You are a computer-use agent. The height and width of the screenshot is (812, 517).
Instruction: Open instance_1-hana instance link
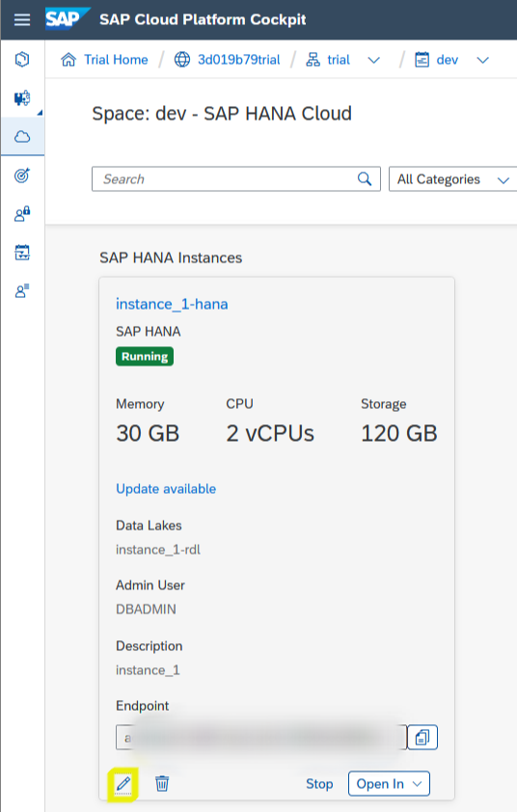pos(172,304)
